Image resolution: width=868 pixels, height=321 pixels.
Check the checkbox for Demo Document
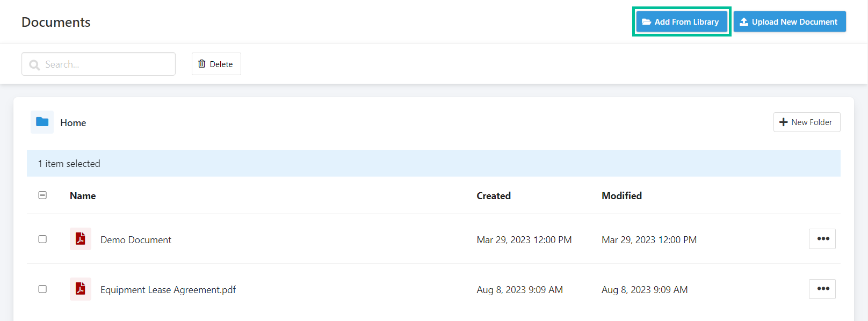tap(42, 239)
